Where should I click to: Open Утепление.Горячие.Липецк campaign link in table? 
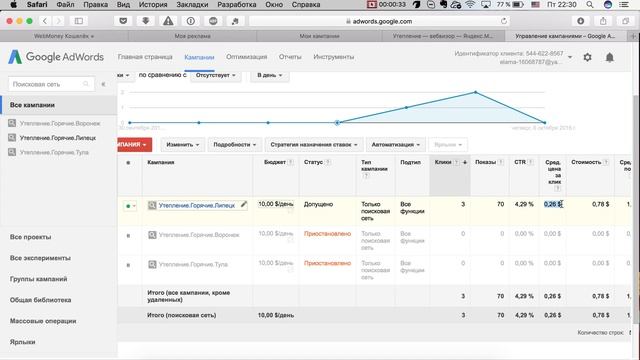point(197,205)
